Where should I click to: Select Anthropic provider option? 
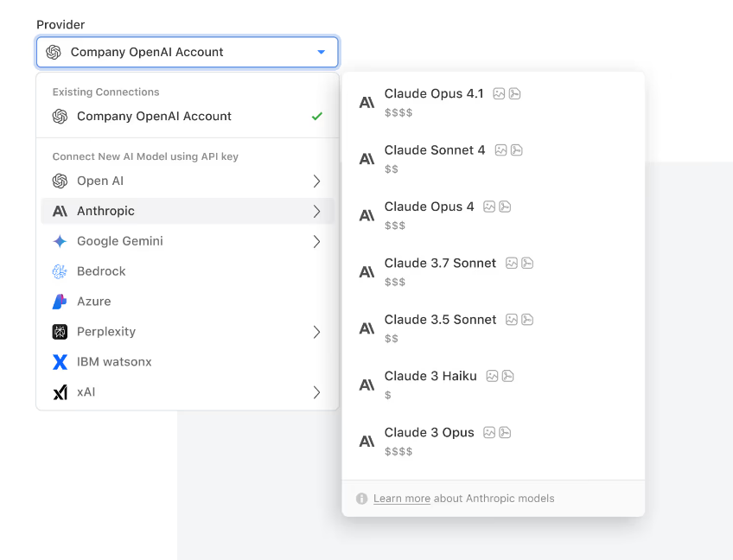click(x=188, y=211)
